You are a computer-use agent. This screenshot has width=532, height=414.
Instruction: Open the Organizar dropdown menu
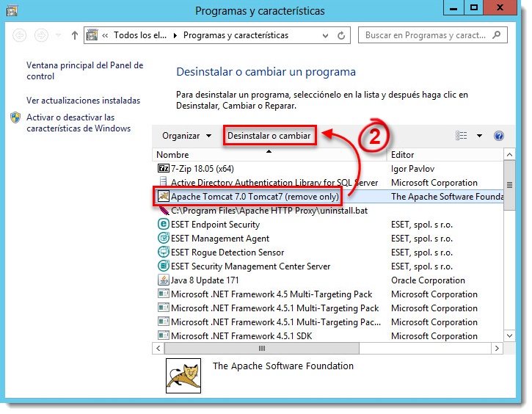click(x=186, y=136)
